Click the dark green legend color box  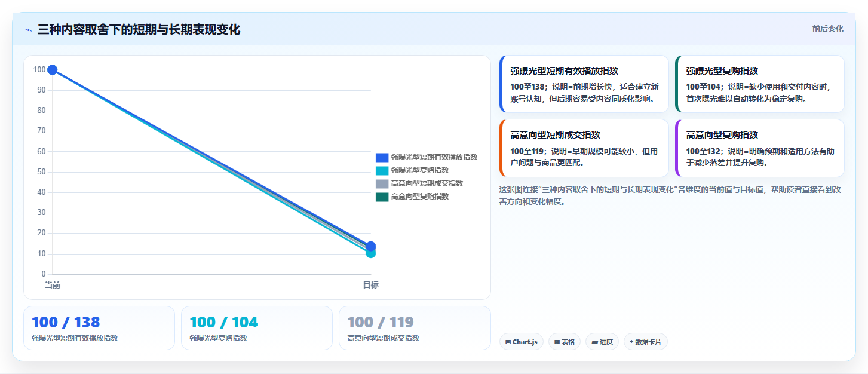coord(382,197)
